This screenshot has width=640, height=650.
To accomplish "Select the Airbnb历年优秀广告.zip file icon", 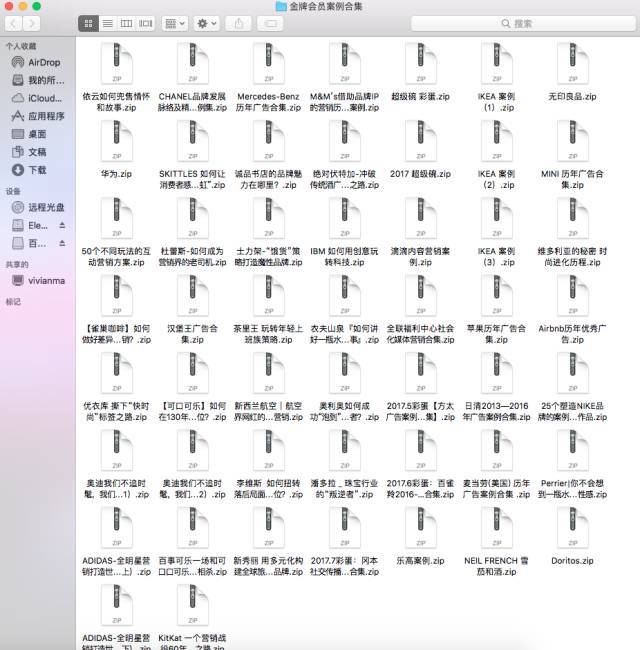I will [572, 296].
